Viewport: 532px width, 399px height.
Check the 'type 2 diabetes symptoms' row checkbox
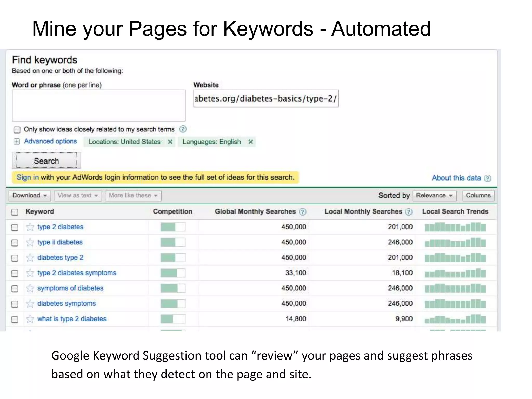coord(15,273)
